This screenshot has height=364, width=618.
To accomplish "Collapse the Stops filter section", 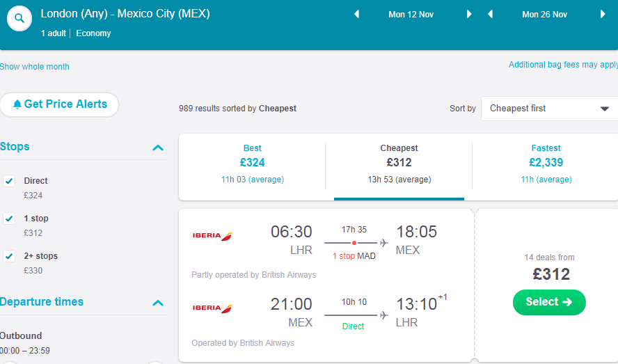I will 158,148.
